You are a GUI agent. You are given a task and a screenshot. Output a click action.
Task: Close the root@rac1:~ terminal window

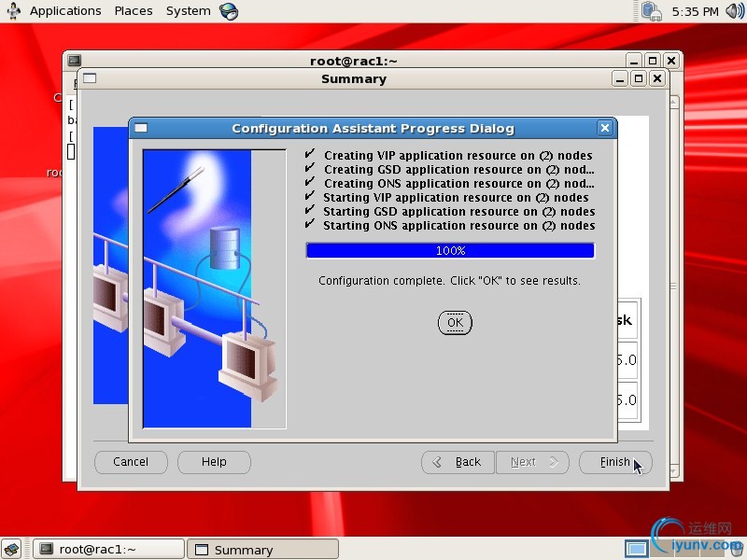coord(671,61)
